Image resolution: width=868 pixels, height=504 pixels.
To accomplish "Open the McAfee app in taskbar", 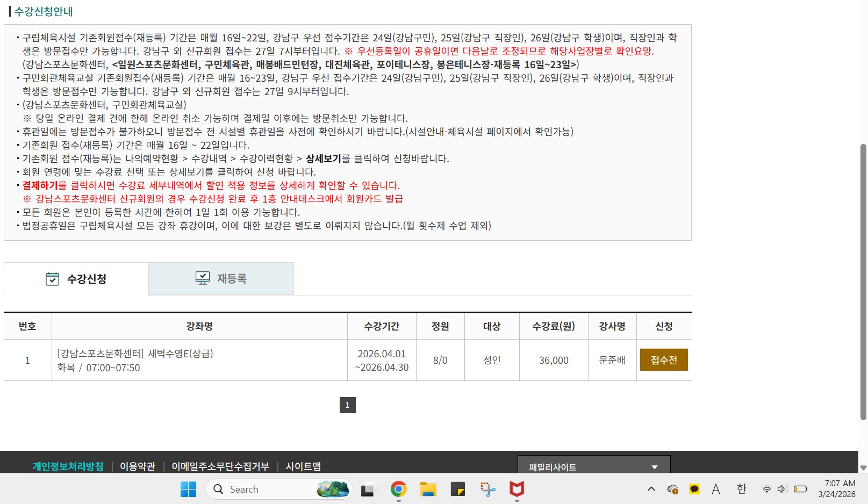I will pos(517,489).
